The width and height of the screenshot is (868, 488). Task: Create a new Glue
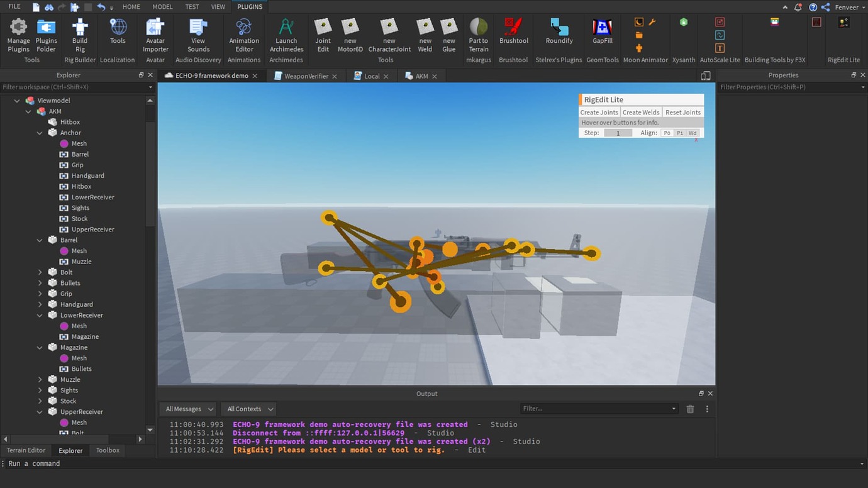click(x=449, y=36)
